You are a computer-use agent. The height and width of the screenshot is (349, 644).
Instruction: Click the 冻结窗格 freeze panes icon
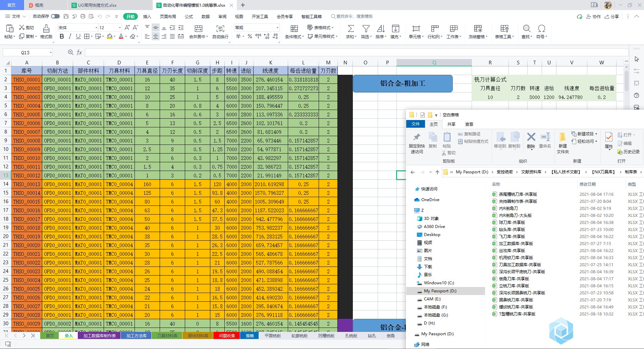[478, 28]
